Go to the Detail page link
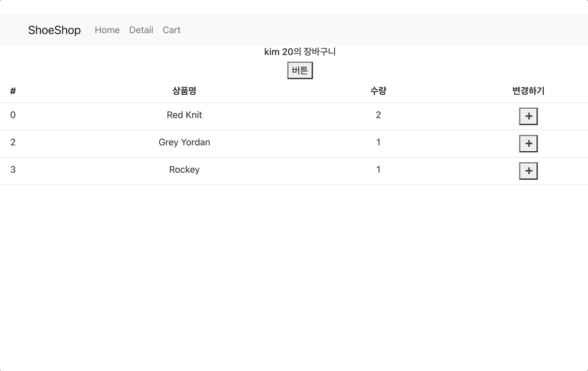The width and height of the screenshot is (588, 371). click(x=141, y=30)
